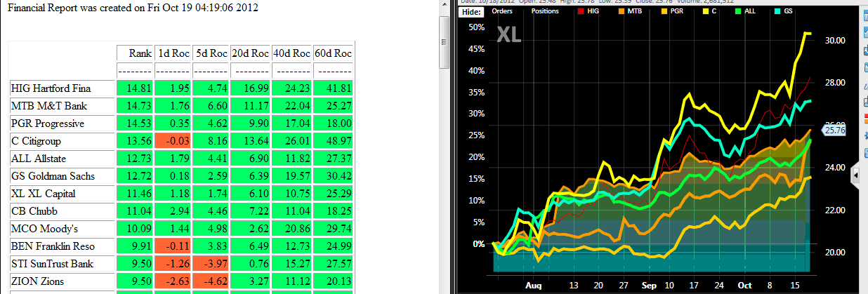Click HIG rank value 14.81
Screen dimensions: 868x294
click(135, 88)
